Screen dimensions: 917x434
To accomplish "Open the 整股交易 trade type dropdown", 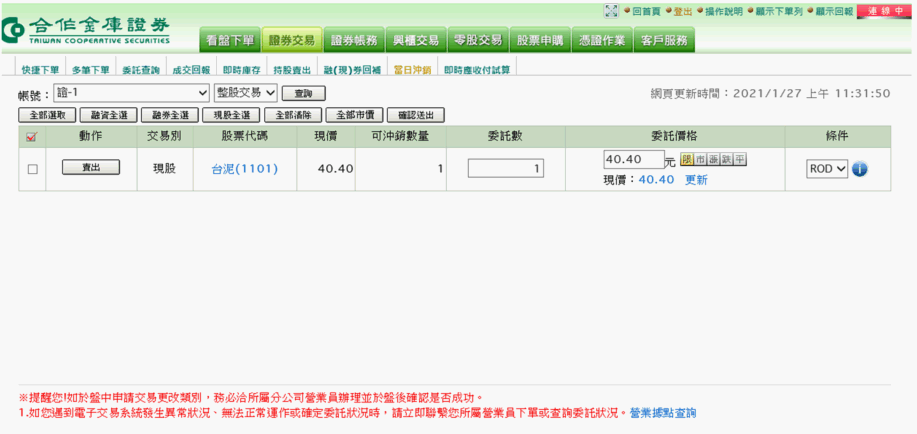I will coord(245,93).
